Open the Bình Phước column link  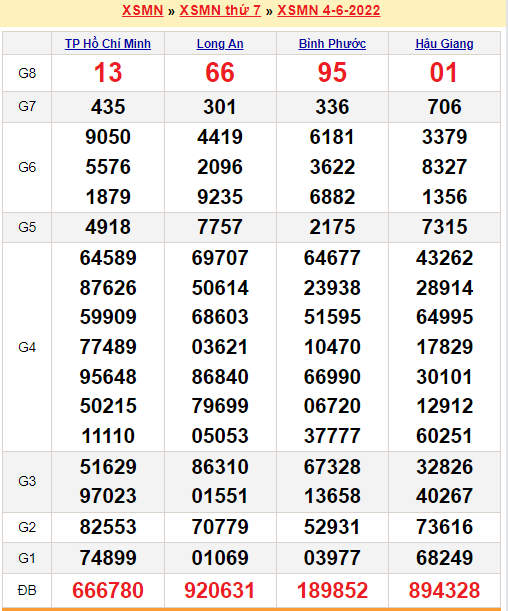[x=332, y=44]
